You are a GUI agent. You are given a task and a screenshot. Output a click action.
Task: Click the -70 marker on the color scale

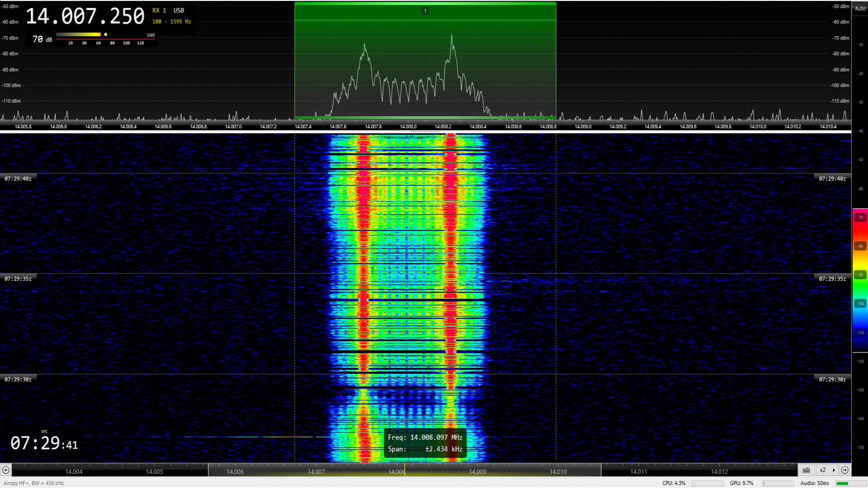coord(860,217)
